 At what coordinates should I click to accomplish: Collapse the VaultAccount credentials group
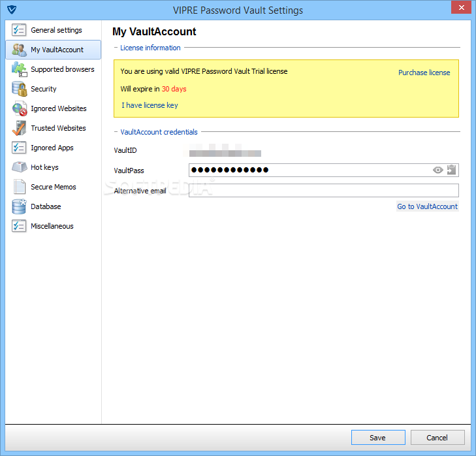[x=116, y=132]
